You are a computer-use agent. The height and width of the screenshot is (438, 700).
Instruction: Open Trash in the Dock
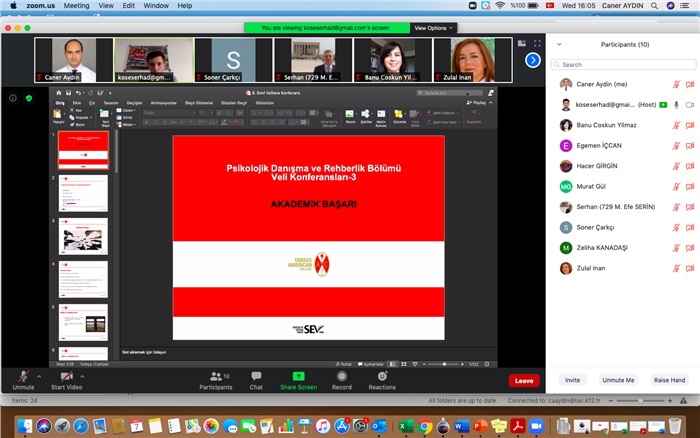[x=675, y=426]
